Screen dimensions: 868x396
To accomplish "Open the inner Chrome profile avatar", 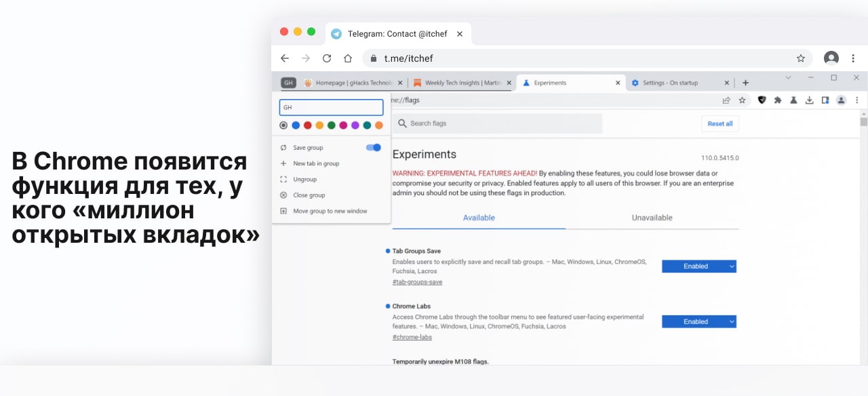I will tap(841, 100).
